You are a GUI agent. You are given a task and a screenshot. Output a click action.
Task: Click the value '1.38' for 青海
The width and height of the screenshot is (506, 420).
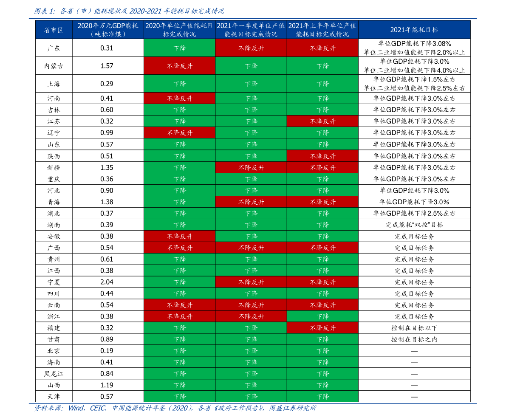point(107,202)
